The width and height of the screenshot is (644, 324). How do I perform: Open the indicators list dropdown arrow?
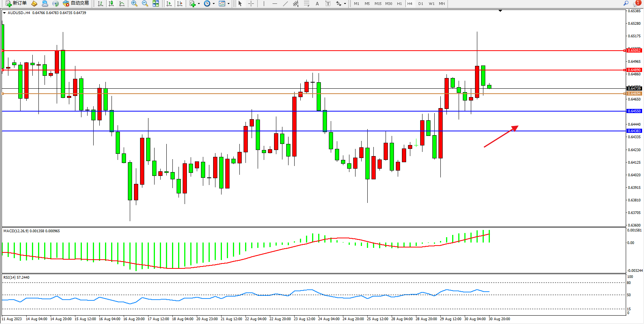pos(199,4)
